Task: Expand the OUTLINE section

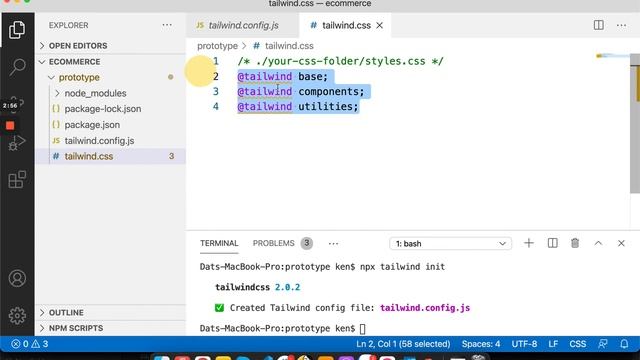Action: [110, 313]
